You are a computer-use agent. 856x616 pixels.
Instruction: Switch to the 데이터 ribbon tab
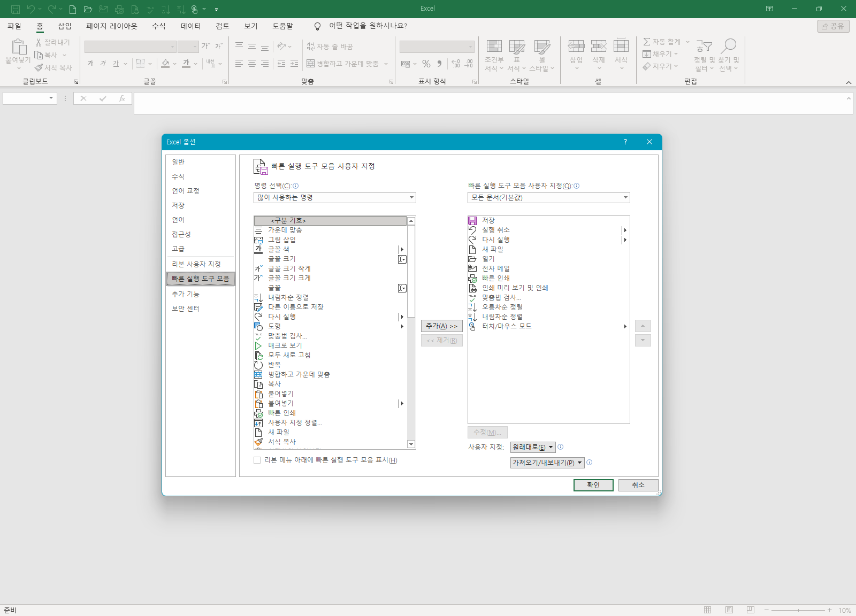pos(190,26)
